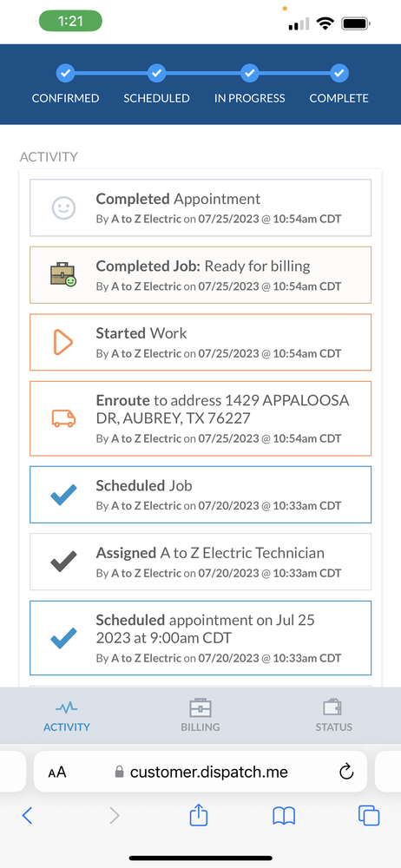Tap the orange play icon beside Started Work
401x868 pixels.
coord(63,342)
